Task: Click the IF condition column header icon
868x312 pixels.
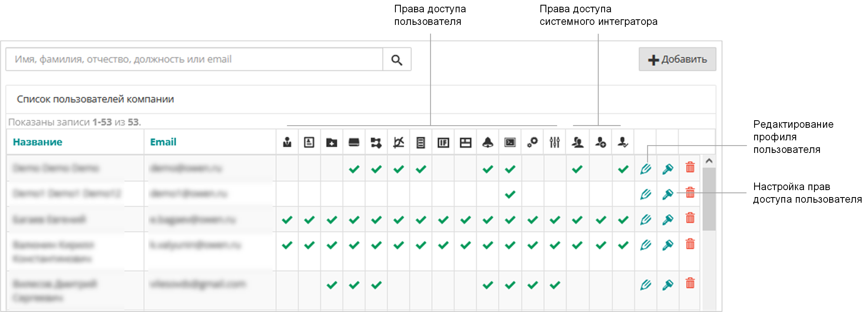Action: click(x=443, y=143)
